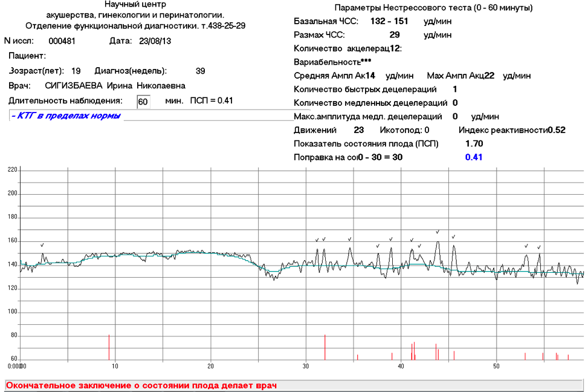Click the empty Пациент field label

[x=23, y=56]
